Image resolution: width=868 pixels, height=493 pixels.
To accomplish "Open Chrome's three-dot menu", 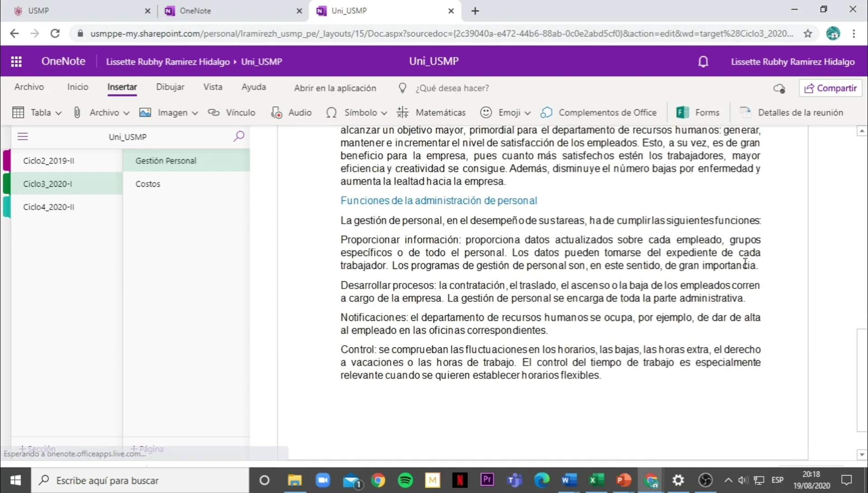I will click(854, 33).
